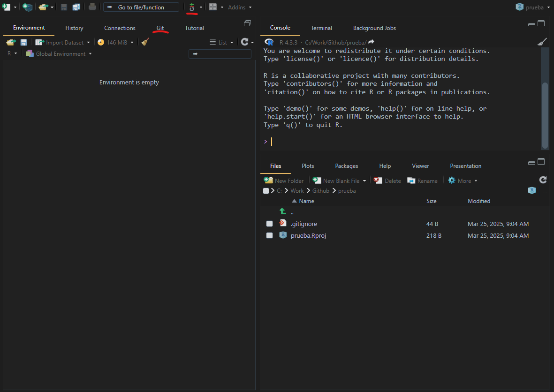Click the R logo icon in Console header

[269, 42]
